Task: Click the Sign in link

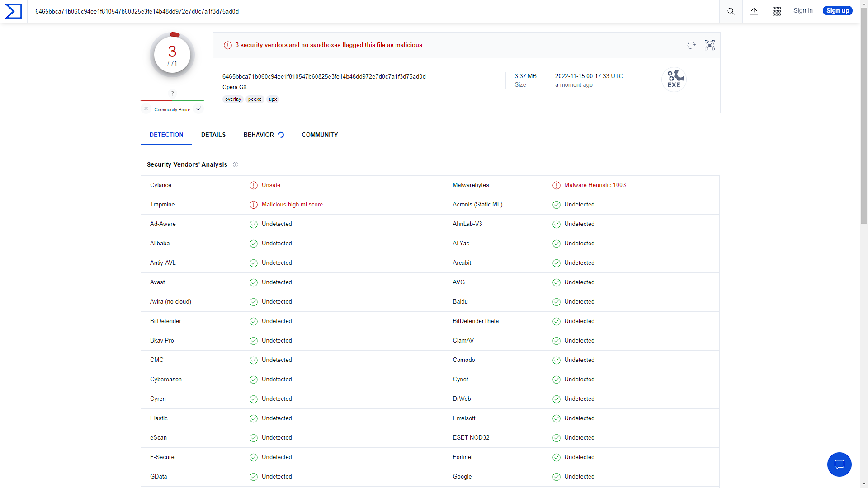Action: click(803, 10)
